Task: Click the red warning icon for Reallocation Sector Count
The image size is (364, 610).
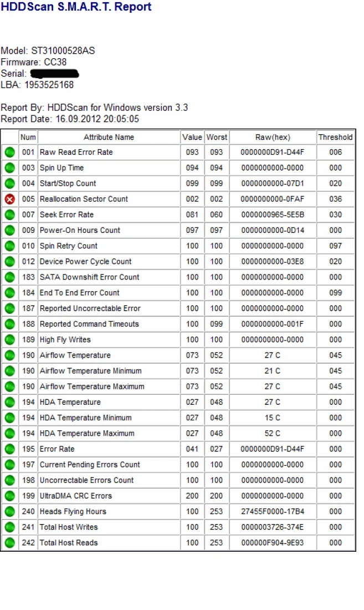Action: pos(10,199)
